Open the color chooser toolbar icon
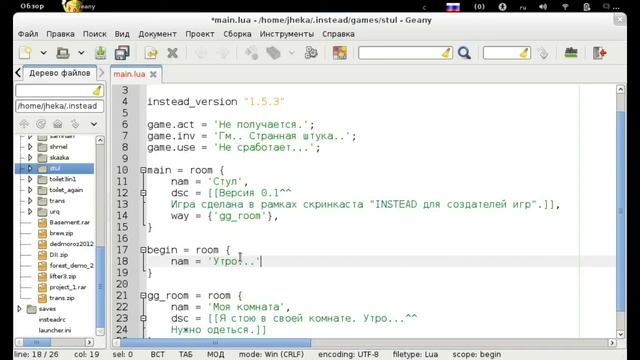This screenshot has width=640, height=360. (340, 53)
